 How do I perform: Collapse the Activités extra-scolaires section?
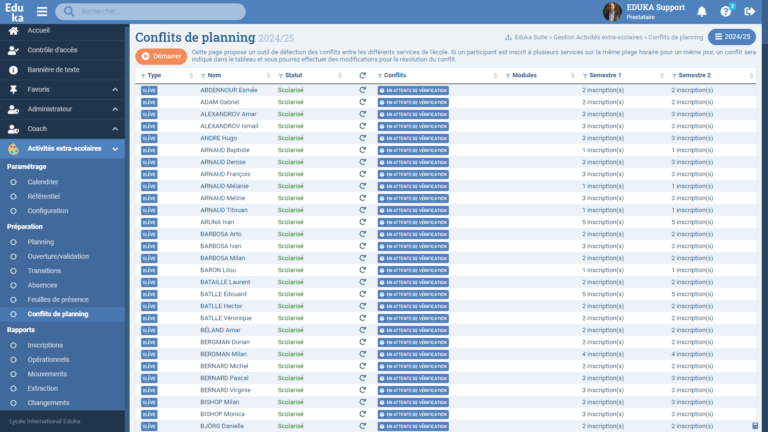pyautogui.click(x=115, y=148)
